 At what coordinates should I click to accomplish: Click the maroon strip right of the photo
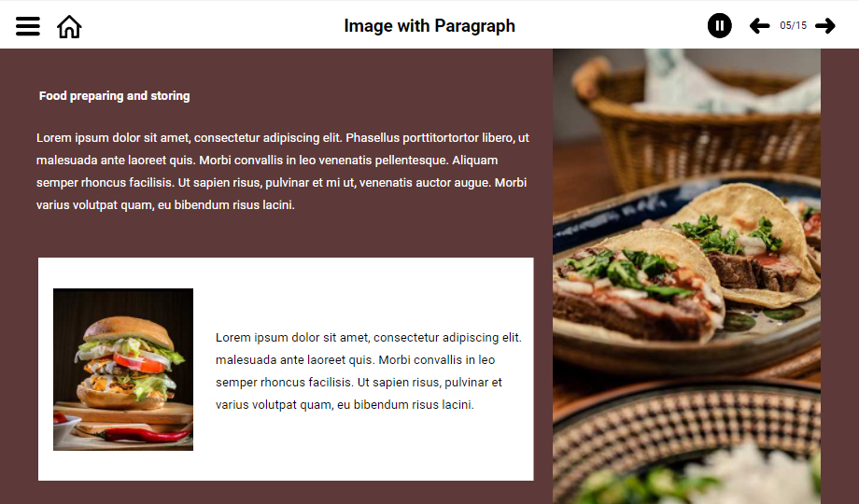point(839,276)
